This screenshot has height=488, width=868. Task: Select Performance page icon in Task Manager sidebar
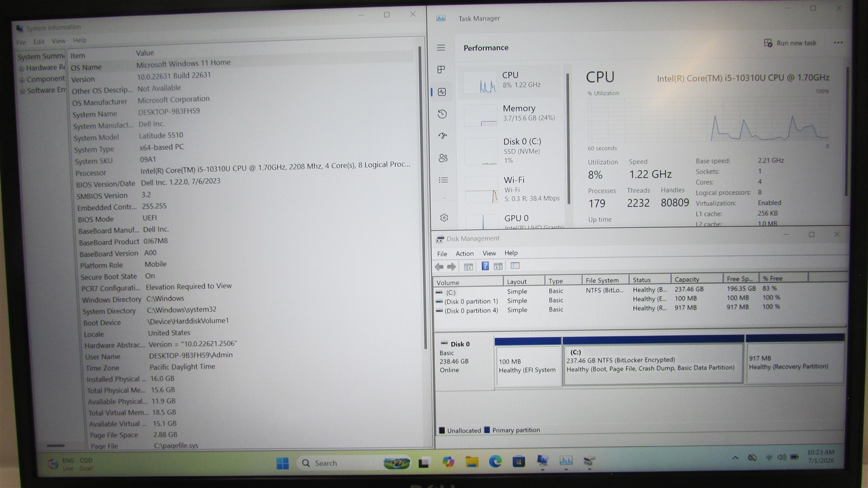coord(442,92)
